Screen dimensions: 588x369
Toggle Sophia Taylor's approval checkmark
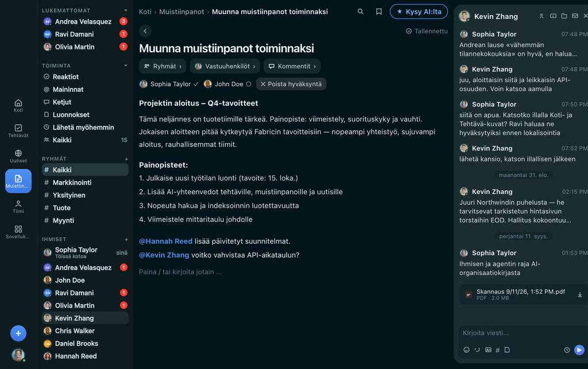[x=196, y=84]
